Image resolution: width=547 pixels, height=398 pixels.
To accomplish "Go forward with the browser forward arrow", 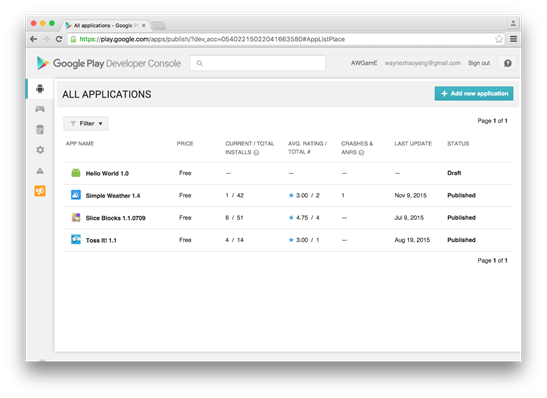I will [x=46, y=39].
